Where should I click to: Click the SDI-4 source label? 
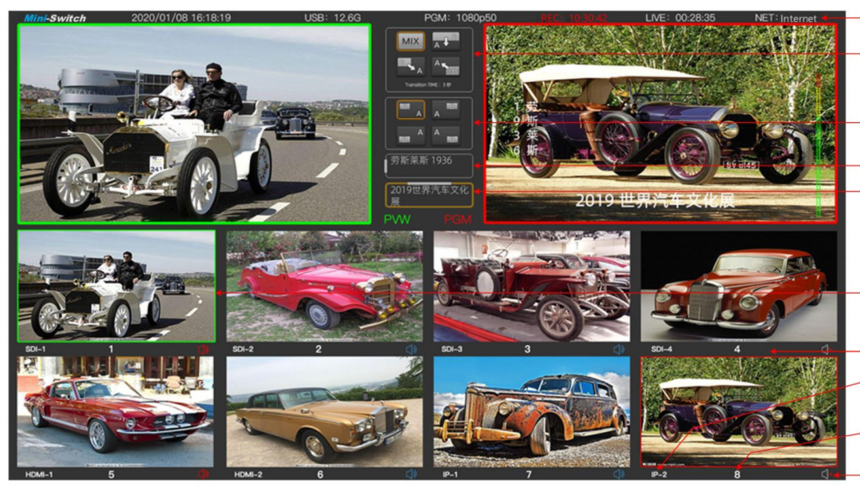[x=661, y=349]
